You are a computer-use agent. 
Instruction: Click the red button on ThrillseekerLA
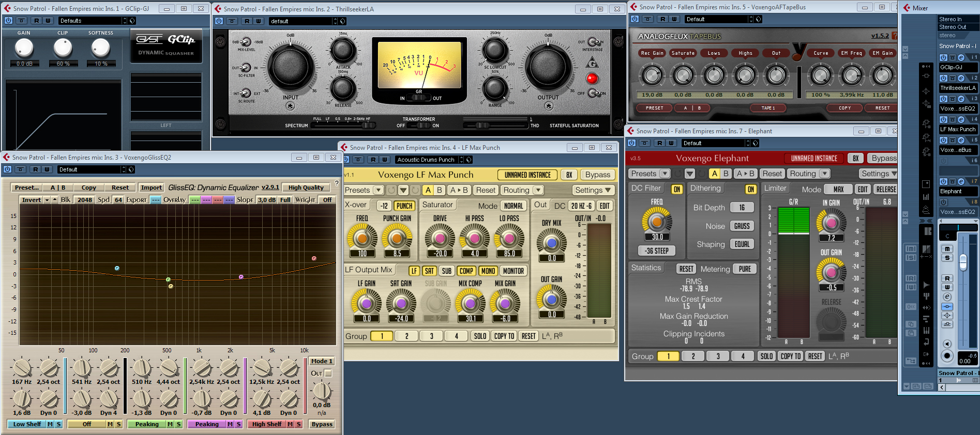tap(592, 79)
